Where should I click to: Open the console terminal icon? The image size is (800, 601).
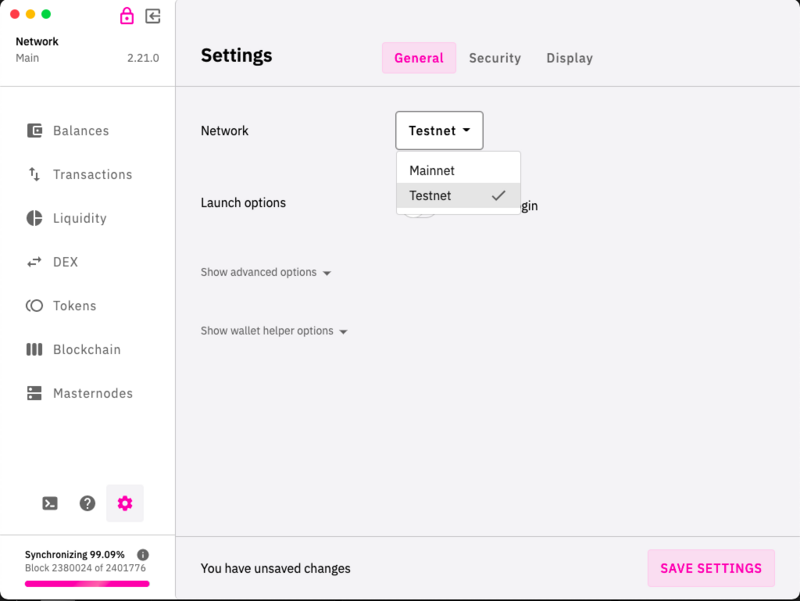point(50,504)
